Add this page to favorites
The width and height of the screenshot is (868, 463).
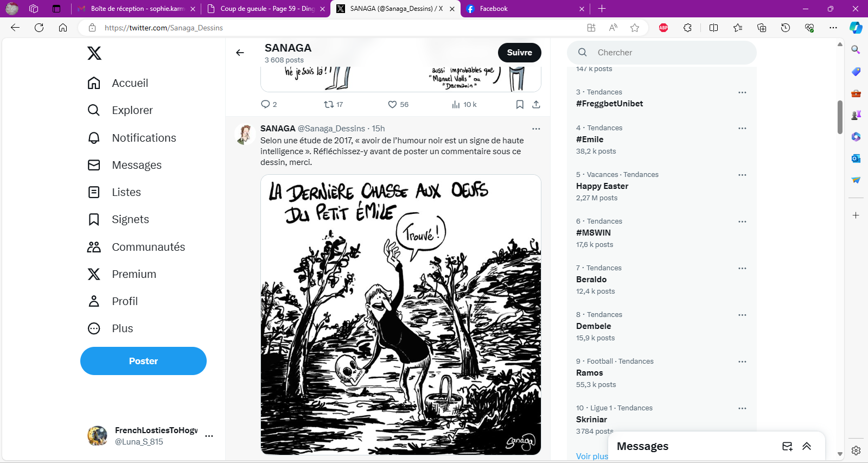[635, 28]
